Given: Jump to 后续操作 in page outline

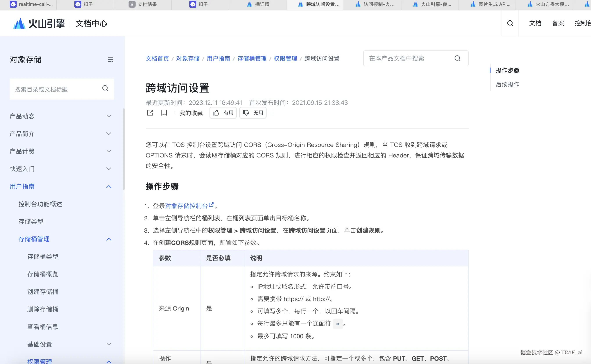Looking at the screenshot, I should (507, 84).
